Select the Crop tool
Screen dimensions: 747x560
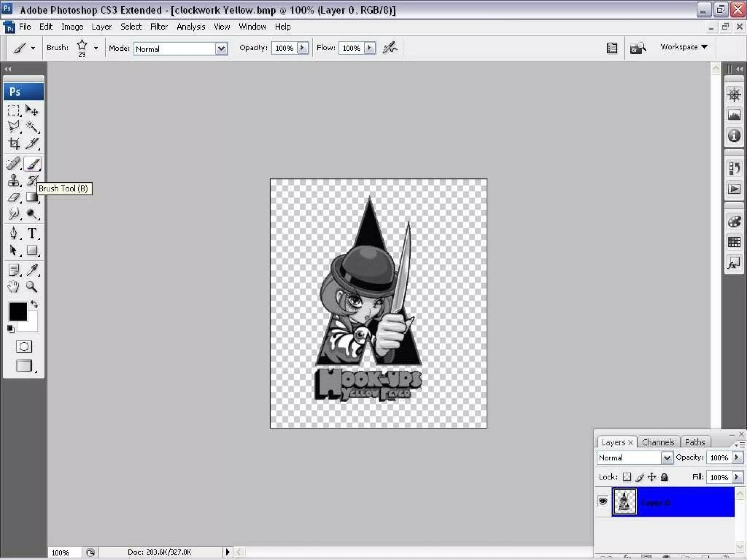pyautogui.click(x=14, y=144)
